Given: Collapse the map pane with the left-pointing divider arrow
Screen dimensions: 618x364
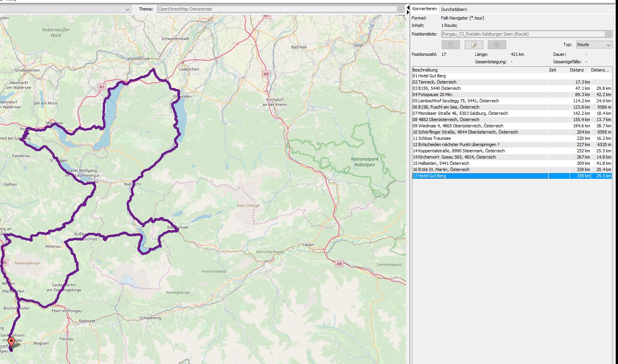Looking at the screenshot, I should [408, 7].
